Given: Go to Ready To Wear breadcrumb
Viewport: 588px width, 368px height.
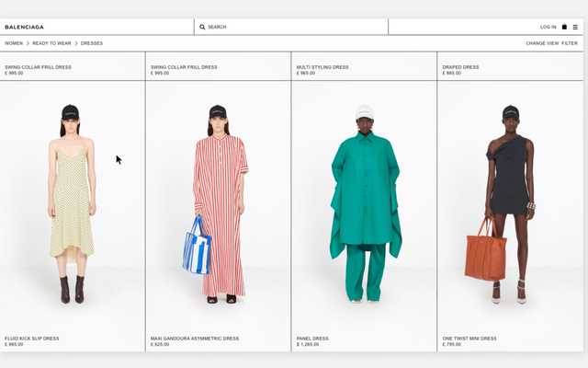Looking at the screenshot, I should click(51, 43).
